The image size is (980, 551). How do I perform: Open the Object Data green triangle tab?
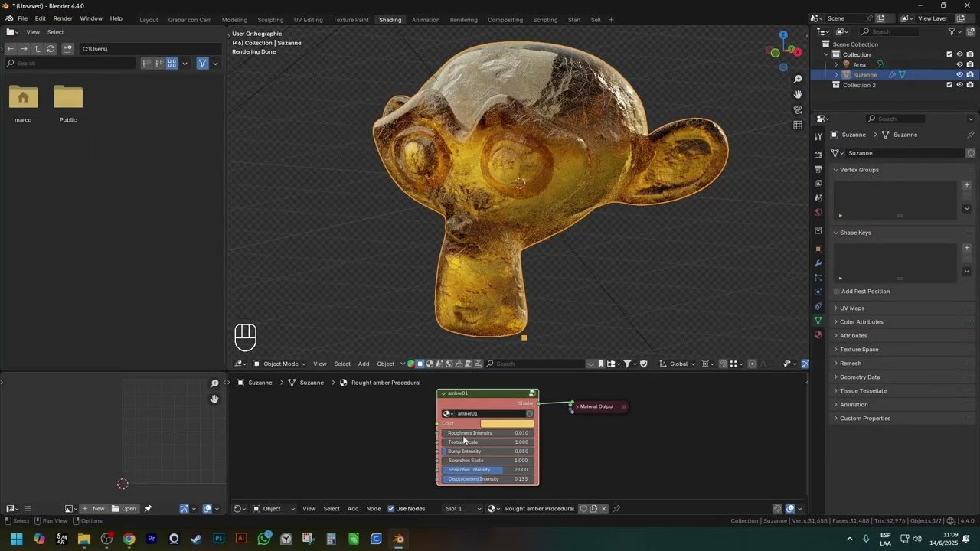click(x=818, y=320)
